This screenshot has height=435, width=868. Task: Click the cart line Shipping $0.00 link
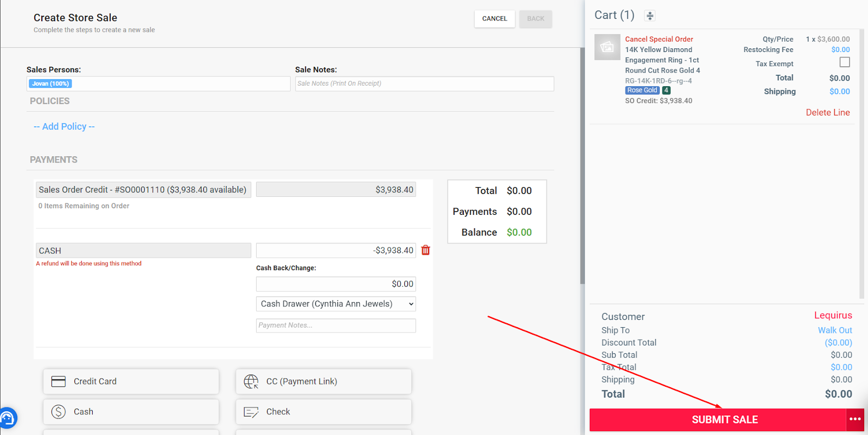tap(839, 91)
